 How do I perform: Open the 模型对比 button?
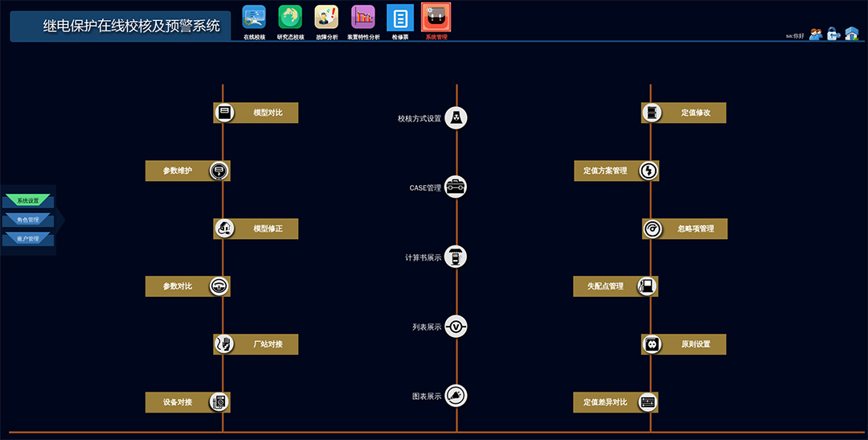(256, 113)
